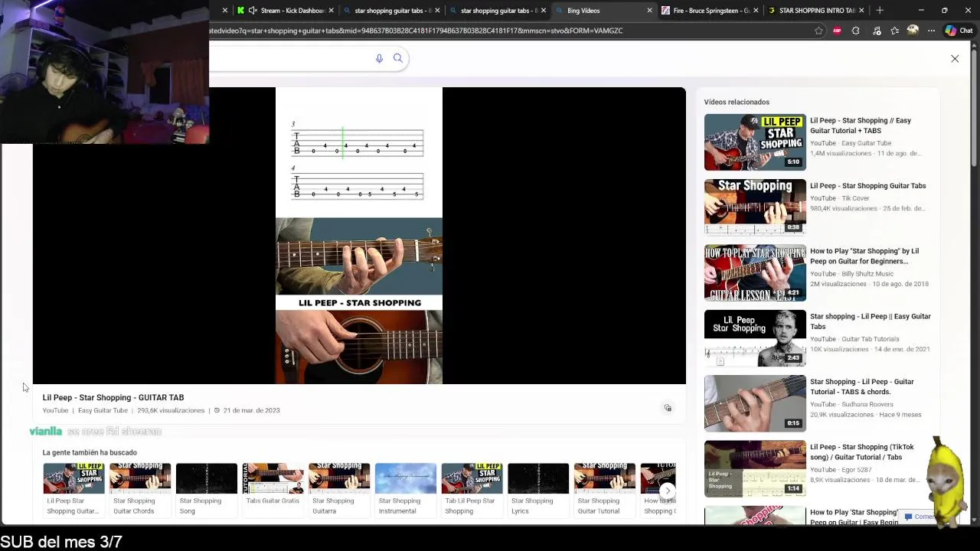
Task: Open the three-dots Settings and more menu
Action: [x=931, y=31]
